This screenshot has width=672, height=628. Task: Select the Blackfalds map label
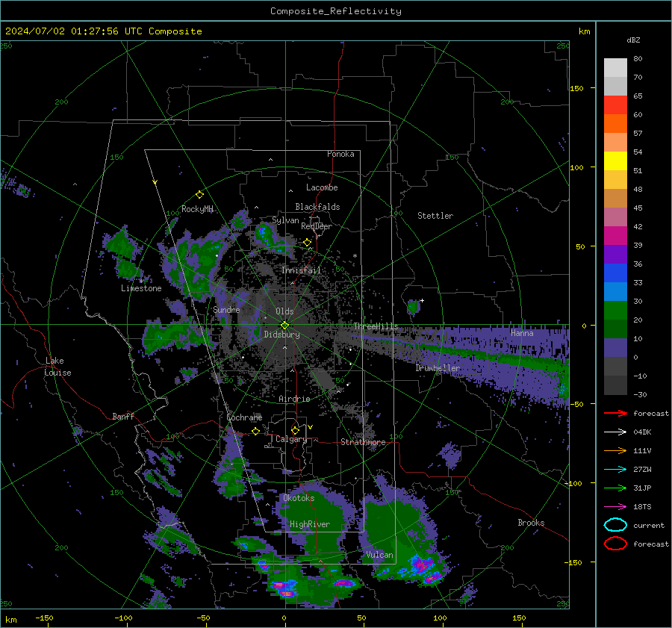click(317, 207)
